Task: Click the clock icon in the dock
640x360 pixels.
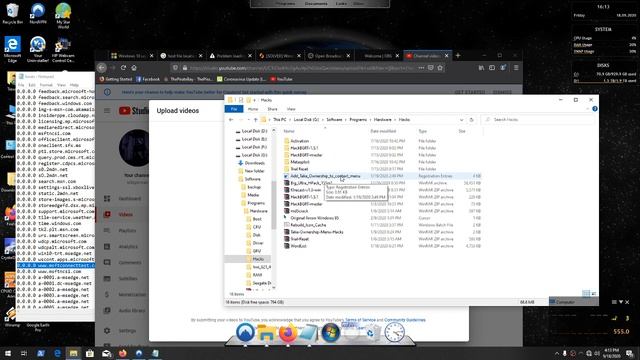Action: pyautogui.click(x=394, y=332)
